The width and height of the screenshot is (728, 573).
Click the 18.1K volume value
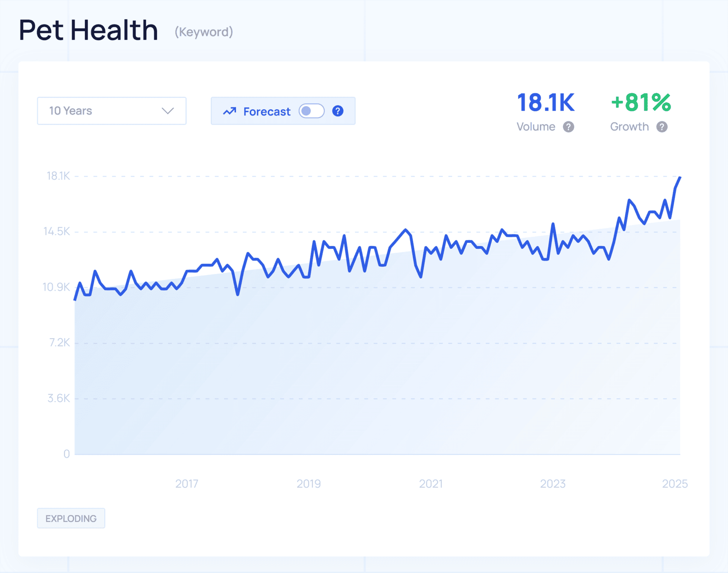pos(546,103)
